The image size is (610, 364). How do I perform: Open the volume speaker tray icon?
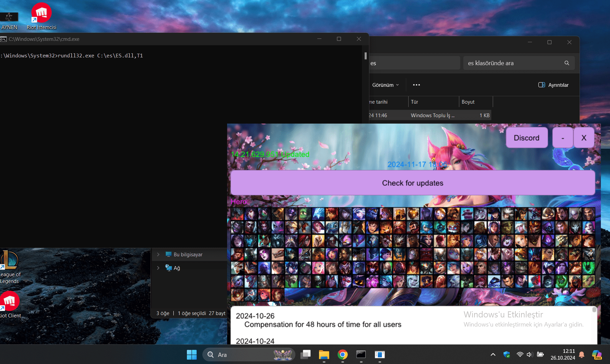[x=530, y=355]
